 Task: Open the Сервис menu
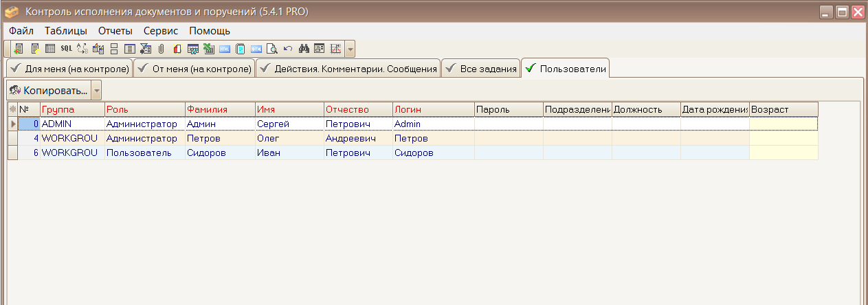(x=161, y=31)
